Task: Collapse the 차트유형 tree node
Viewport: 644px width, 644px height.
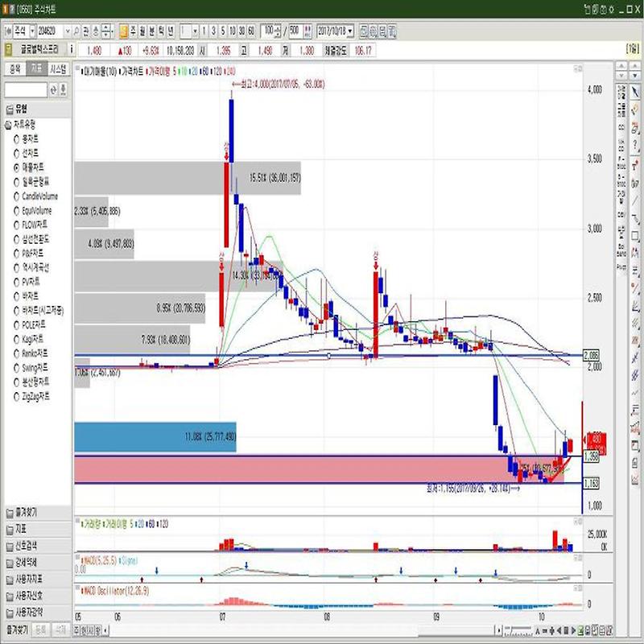Action: pos(8,125)
